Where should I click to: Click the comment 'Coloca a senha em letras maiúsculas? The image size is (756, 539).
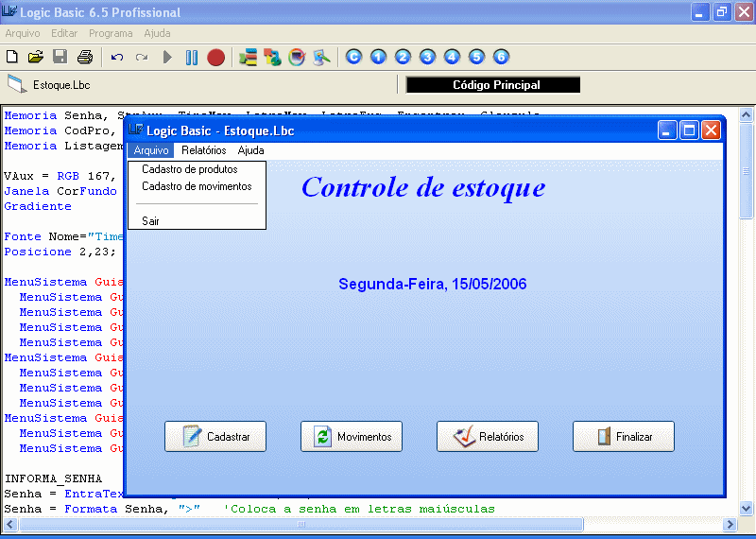point(359,509)
